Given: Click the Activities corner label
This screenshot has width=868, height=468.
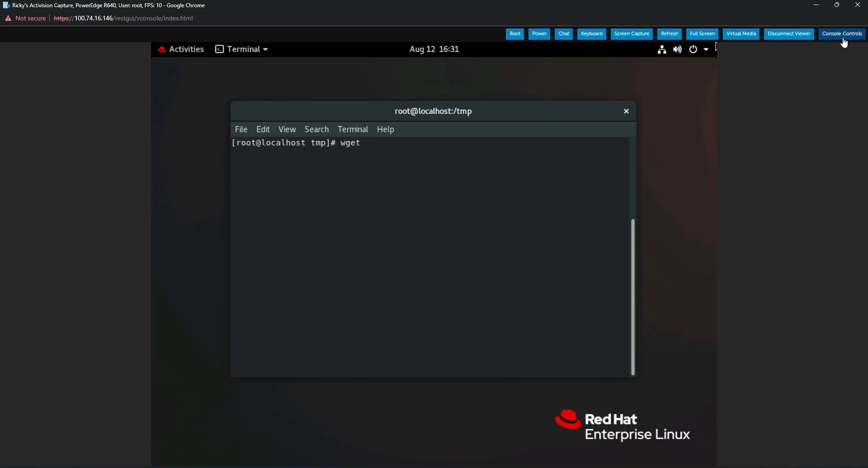Looking at the screenshot, I should coord(186,49).
